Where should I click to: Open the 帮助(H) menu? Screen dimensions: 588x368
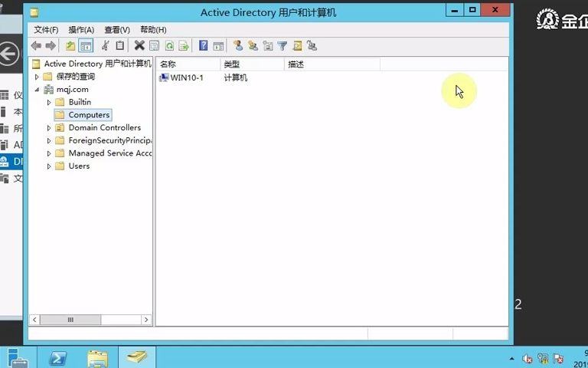pos(153,30)
